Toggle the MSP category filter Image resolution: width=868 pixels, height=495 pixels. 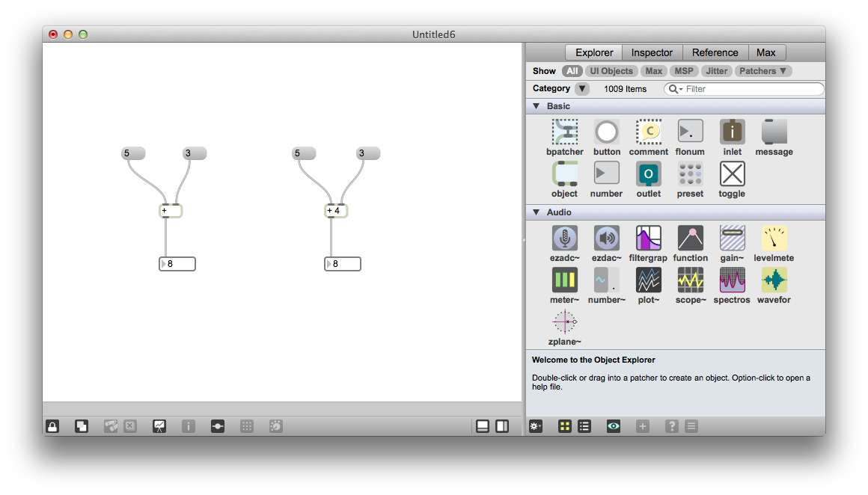[x=684, y=70]
